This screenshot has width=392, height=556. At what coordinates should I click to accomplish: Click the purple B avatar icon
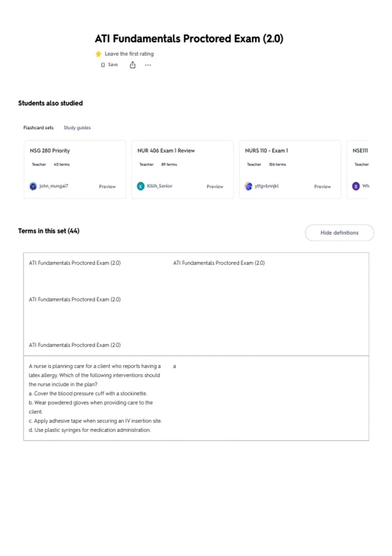(x=356, y=186)
